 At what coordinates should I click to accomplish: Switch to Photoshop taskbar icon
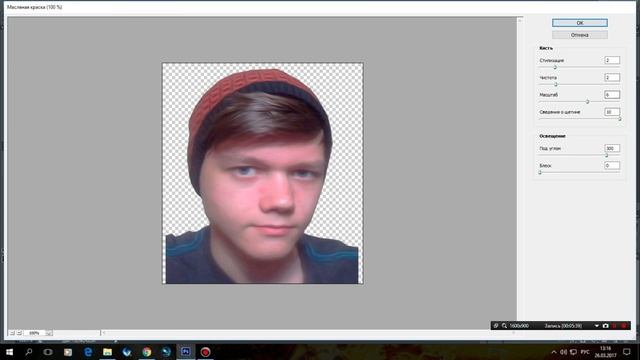coord(186,352)
